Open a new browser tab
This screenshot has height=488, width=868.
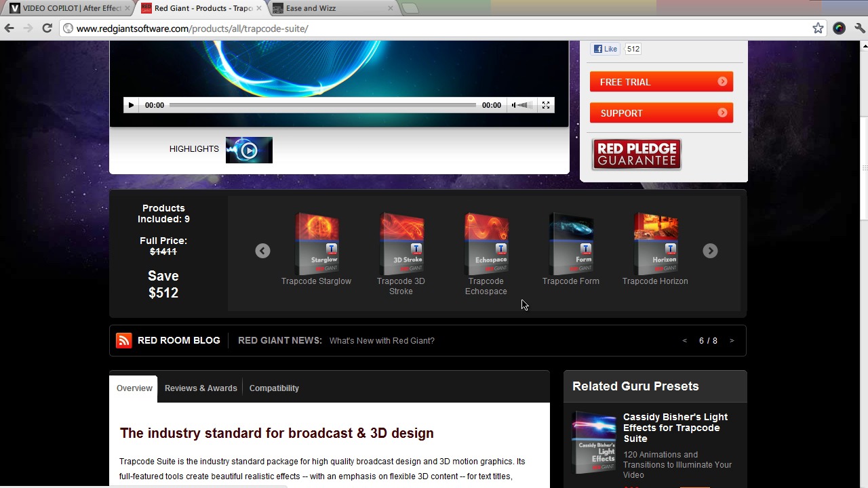click(x=410, y=8)
